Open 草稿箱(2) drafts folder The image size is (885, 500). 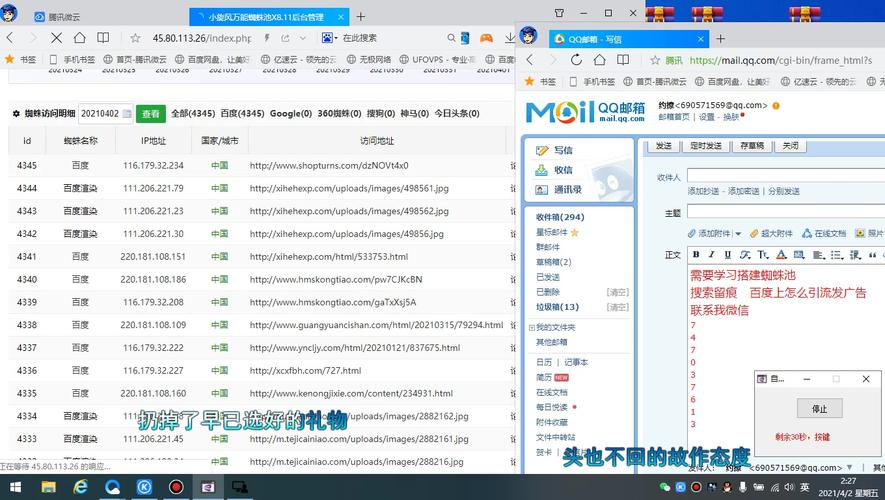[553, 262]
